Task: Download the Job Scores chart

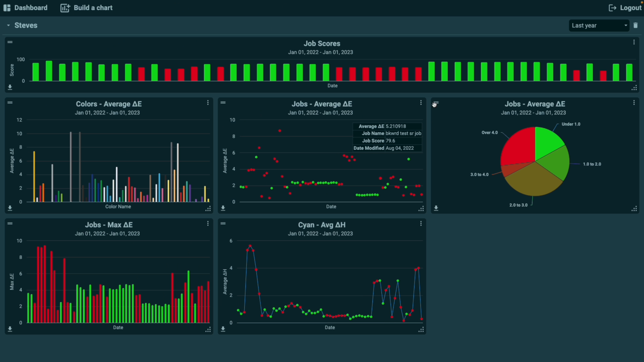Action: pos(10,87)
